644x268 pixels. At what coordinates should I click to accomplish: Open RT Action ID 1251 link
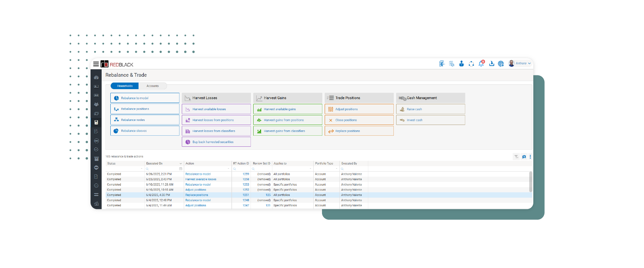pyautogui.click(x=246, y=195)
